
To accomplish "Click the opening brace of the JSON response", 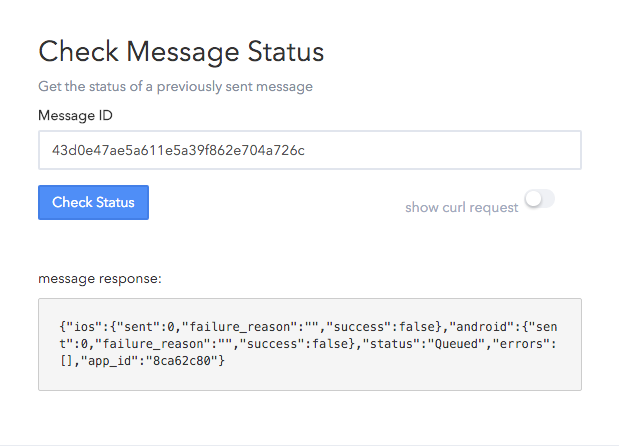I will (63, 327).
